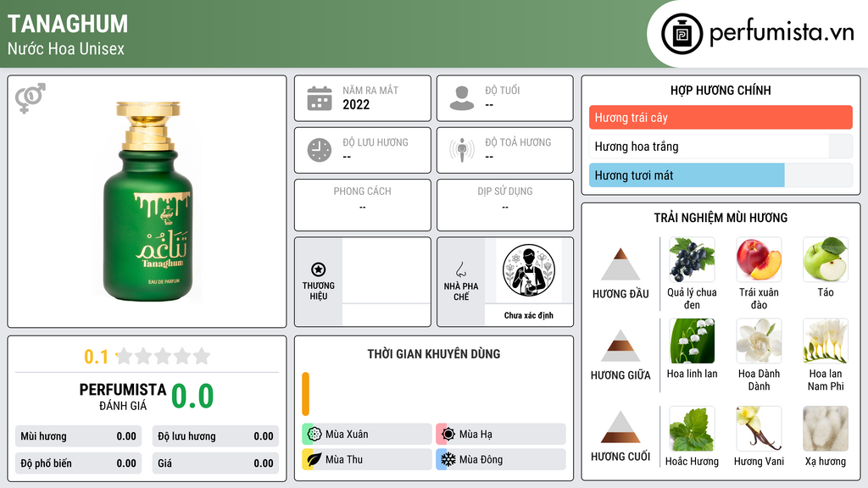
Task: Click the unisex gender symbol icon
Action: click(x=31, y=98)
